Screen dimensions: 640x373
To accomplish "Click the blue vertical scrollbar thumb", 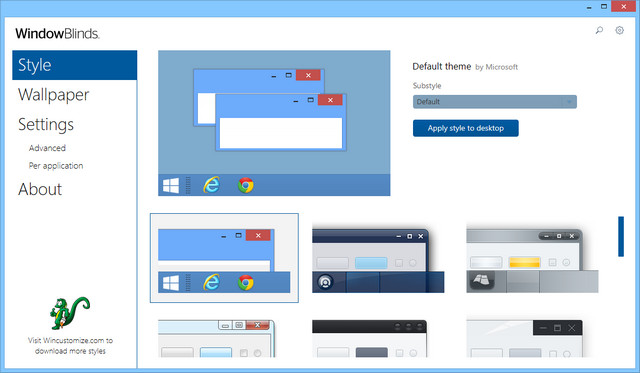I will [621, 236].
